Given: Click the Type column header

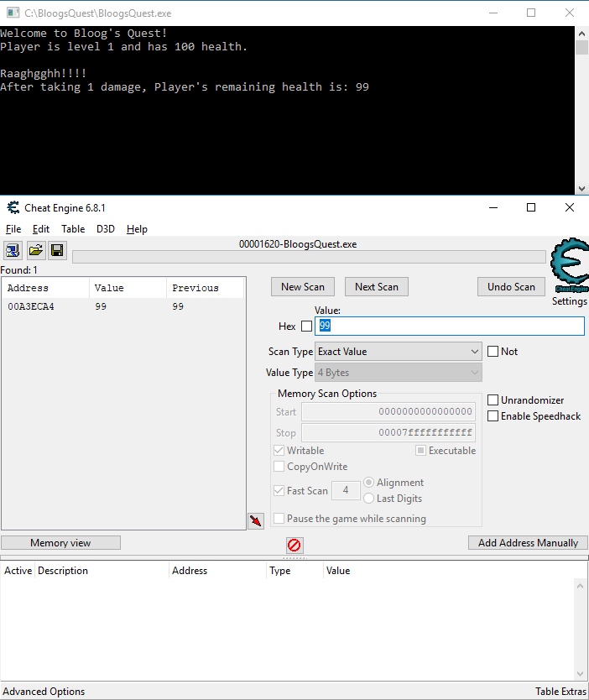Looking at the screenshot, I should (x=294, y=571).
